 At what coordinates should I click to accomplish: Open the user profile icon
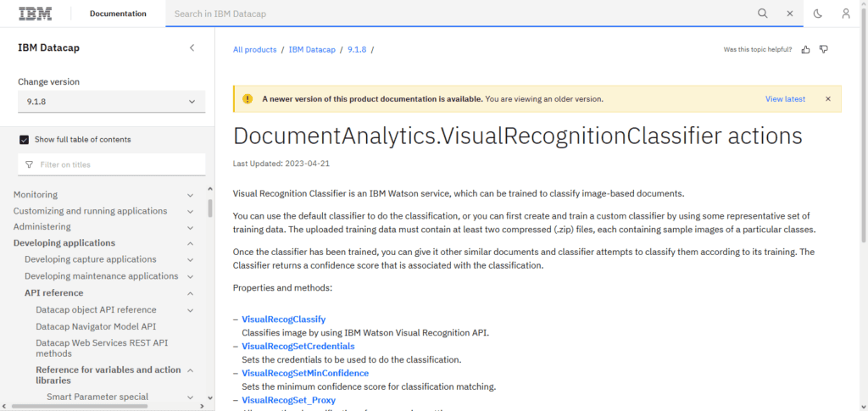(x=846, y=14)
